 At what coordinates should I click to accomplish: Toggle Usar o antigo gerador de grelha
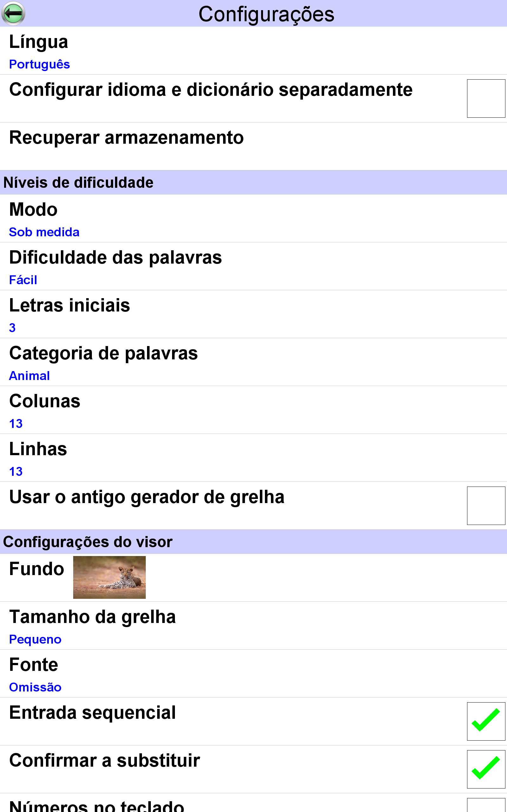pyautogui.click(x=486, y=506)
